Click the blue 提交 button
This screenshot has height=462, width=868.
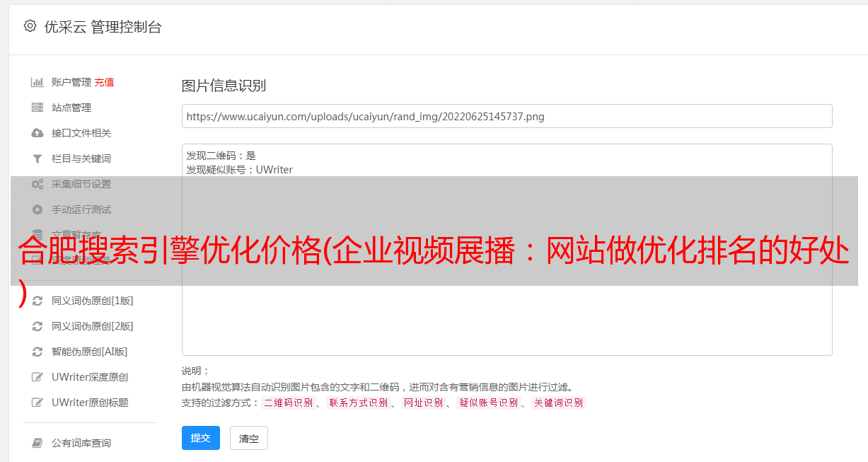coord(201,438)
